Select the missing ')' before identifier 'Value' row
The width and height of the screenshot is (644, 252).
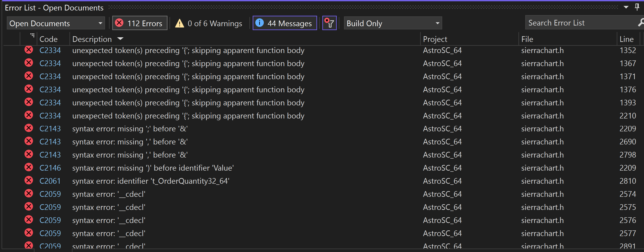pyautogui.click(x=153, y=168)
